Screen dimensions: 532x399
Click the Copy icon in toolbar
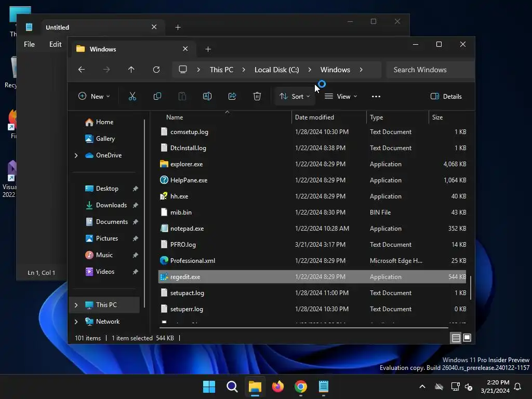[x=157, y=96]
